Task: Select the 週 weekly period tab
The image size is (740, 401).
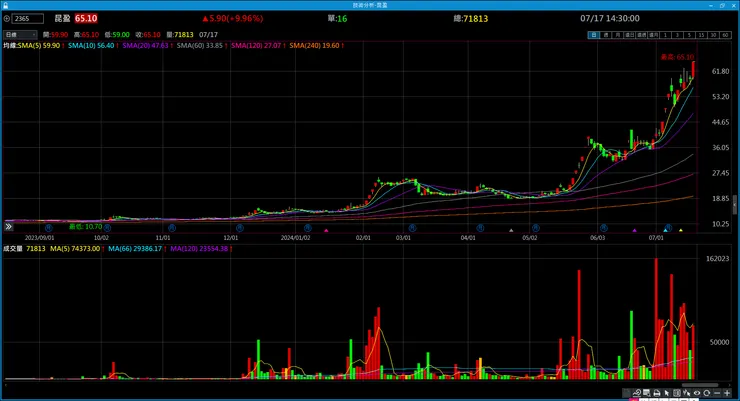Action: click(606, 35)
